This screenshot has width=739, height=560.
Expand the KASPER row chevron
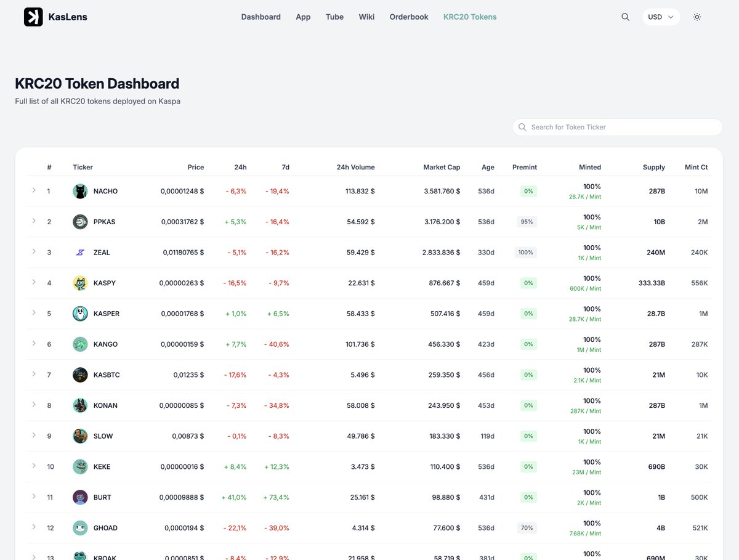point(34,312)
